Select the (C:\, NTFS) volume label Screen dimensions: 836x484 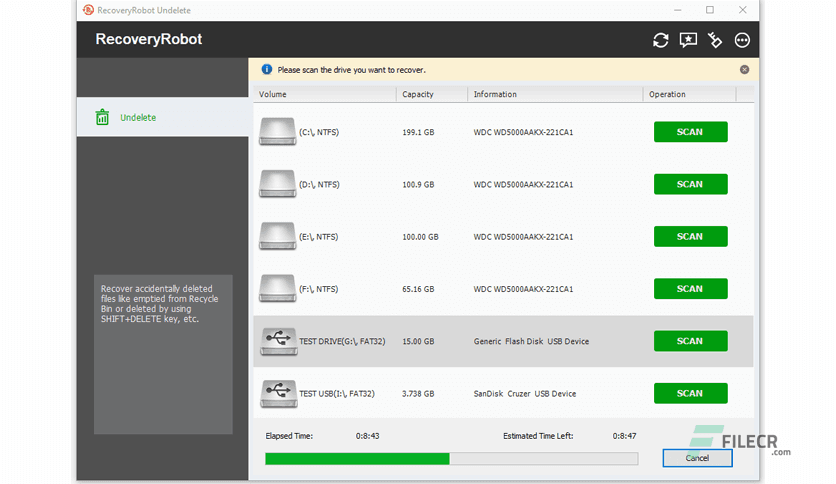tap(319, 132)
